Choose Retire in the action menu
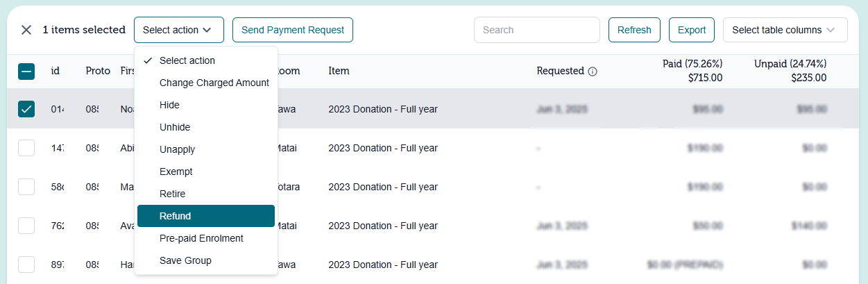The width and height of the screenshot is (868, 284). tap(172, 194)
